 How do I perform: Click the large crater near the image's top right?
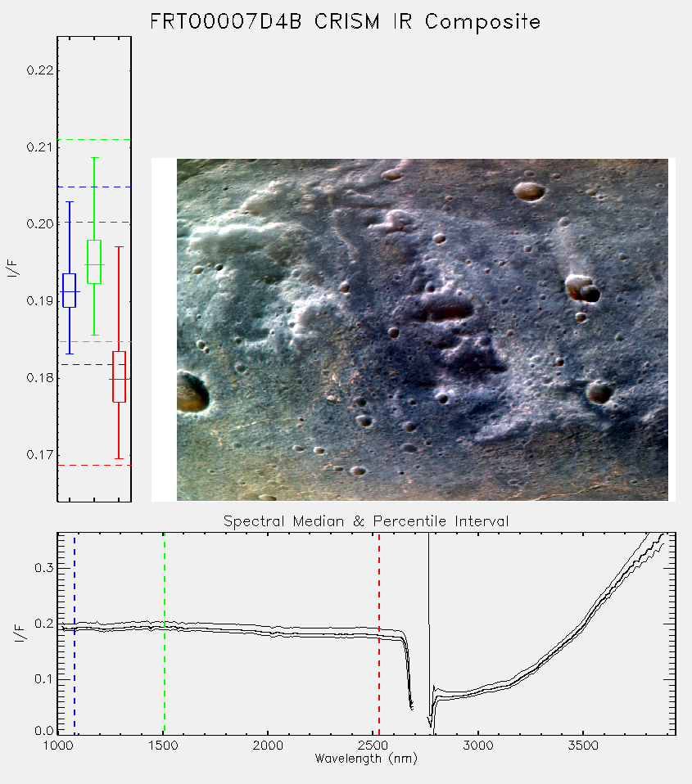tap(529, 191)
